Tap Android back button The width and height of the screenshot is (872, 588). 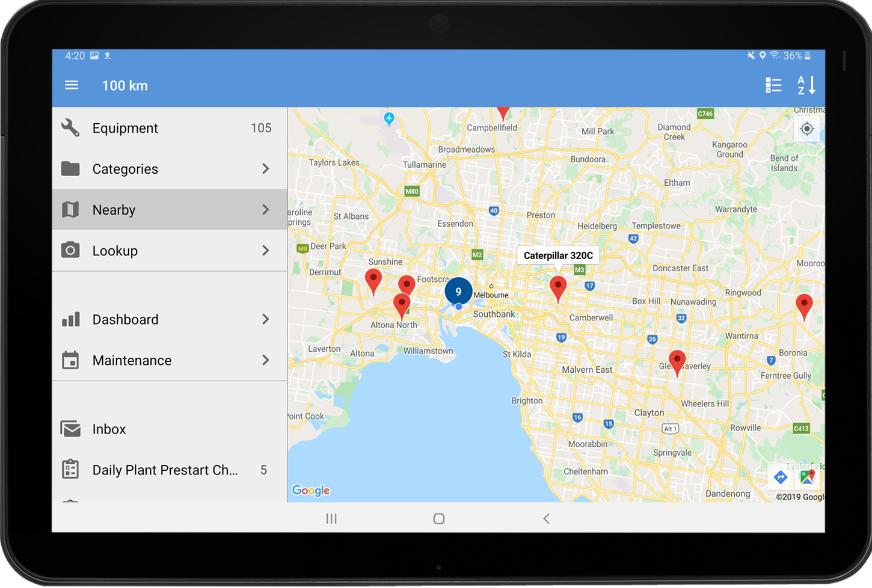[x=546, y=518]
